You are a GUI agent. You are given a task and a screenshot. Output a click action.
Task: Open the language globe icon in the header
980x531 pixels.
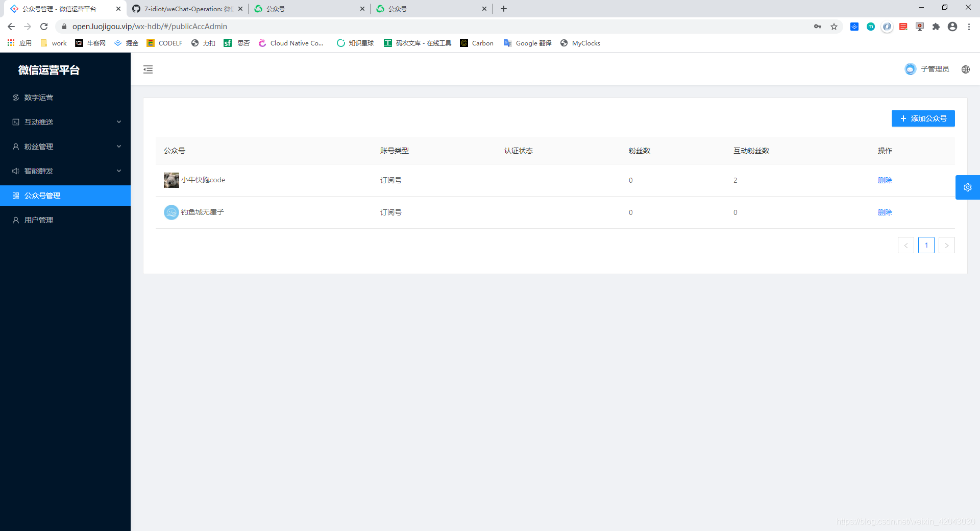[966, 69]
